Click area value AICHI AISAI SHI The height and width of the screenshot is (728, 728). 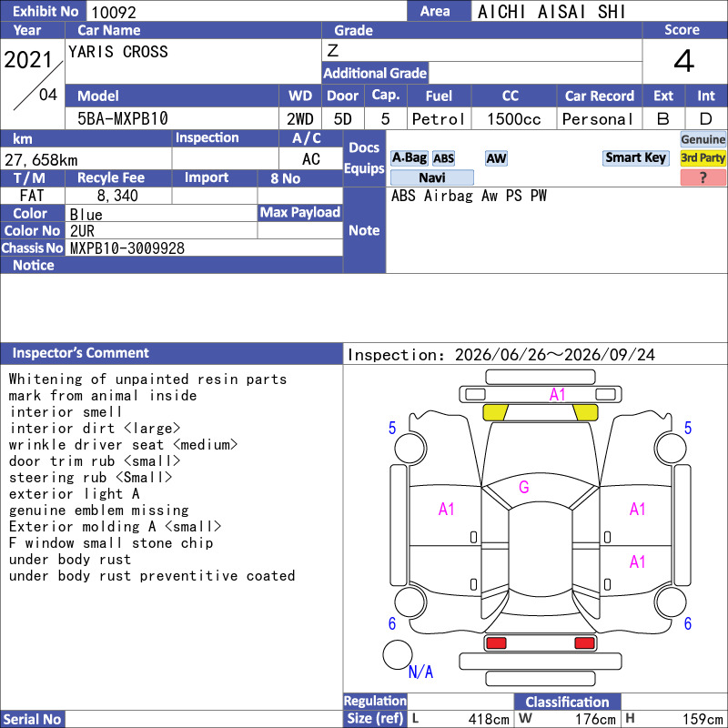pyautogui.click(x=551, y=12)
